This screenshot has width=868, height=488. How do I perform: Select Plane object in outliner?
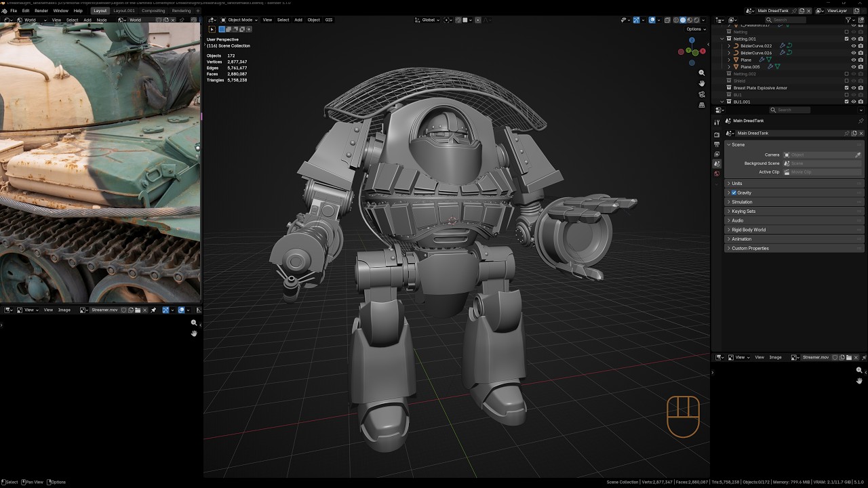746,60
